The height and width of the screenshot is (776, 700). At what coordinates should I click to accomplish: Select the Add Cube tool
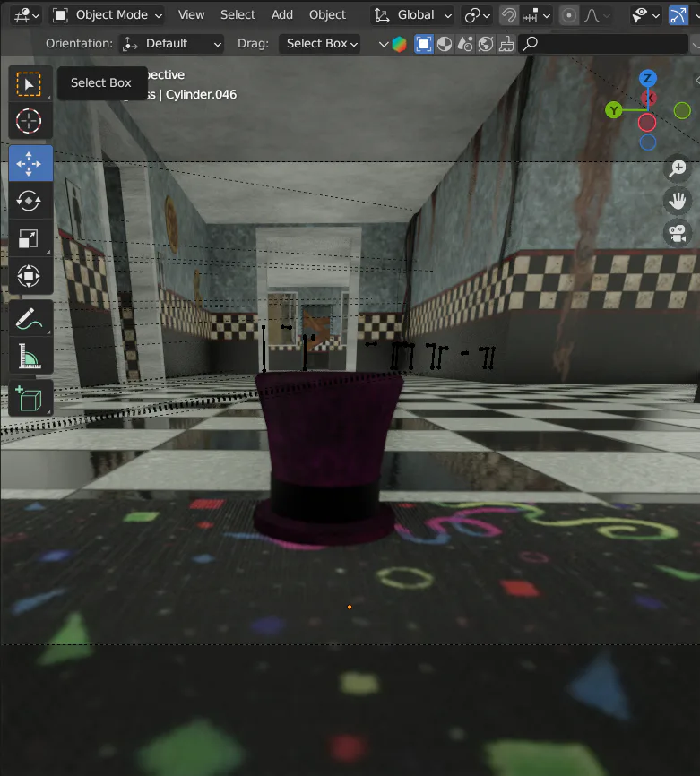point(30,399)
